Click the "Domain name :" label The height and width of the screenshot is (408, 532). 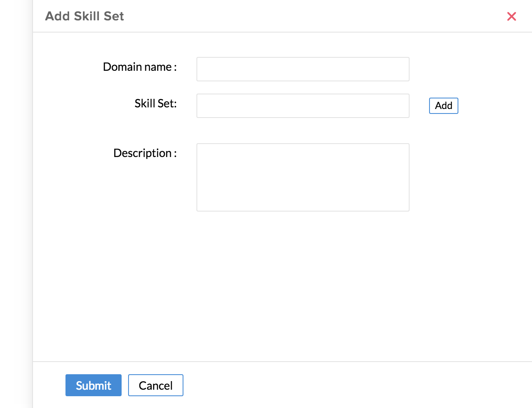tap(140, 67)
